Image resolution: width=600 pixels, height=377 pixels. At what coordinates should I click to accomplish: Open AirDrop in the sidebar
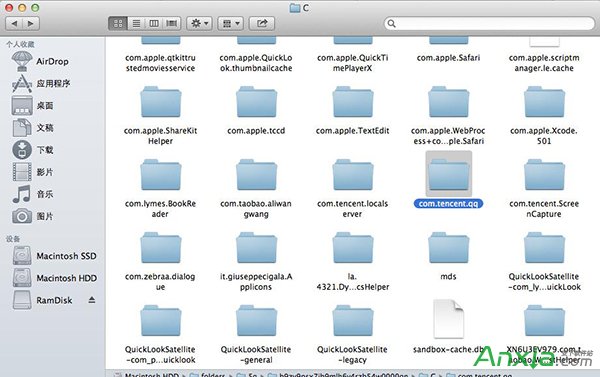(40, 61)
